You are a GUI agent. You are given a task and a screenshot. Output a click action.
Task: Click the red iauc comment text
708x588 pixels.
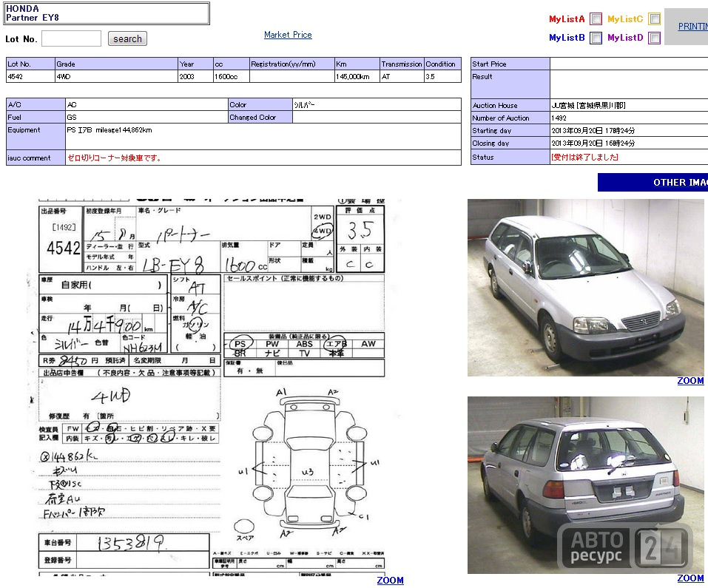[x=114, y=158]
